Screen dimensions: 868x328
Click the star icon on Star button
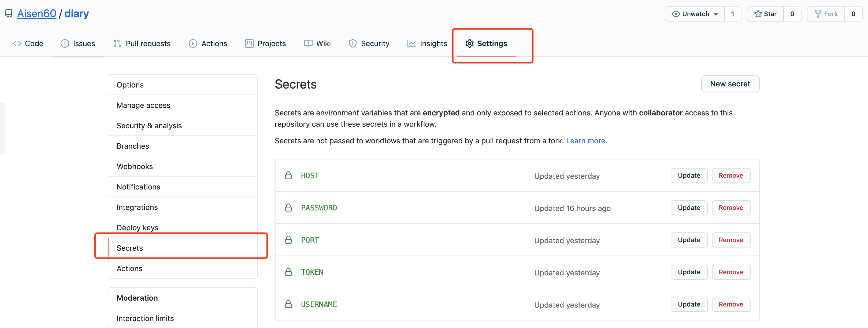coord(758,14)
